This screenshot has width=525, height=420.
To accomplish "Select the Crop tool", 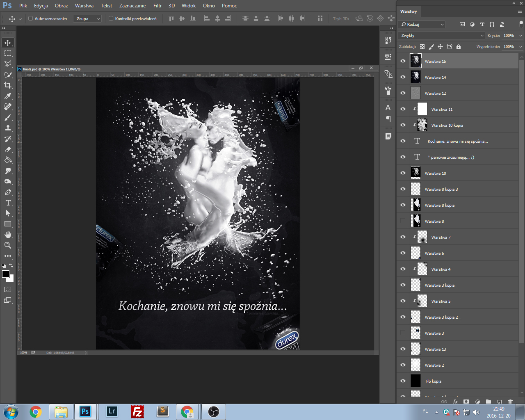I will (x=8, y=85).
